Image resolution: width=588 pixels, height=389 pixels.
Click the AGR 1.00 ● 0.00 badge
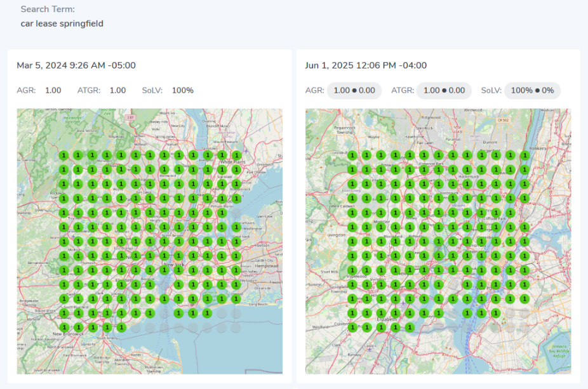[354, 91]
